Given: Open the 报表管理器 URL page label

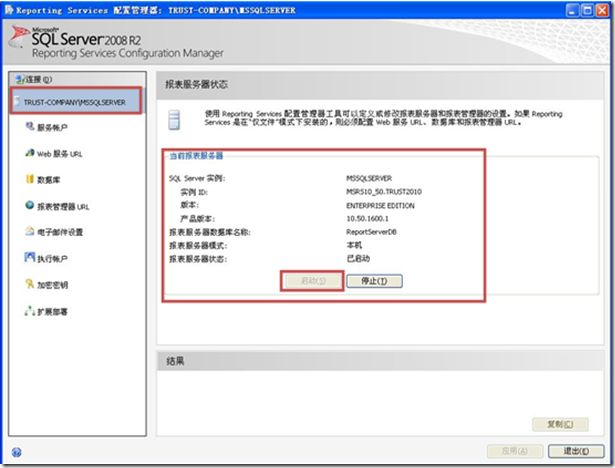Looking at the screenshot, I should point(63,207).
